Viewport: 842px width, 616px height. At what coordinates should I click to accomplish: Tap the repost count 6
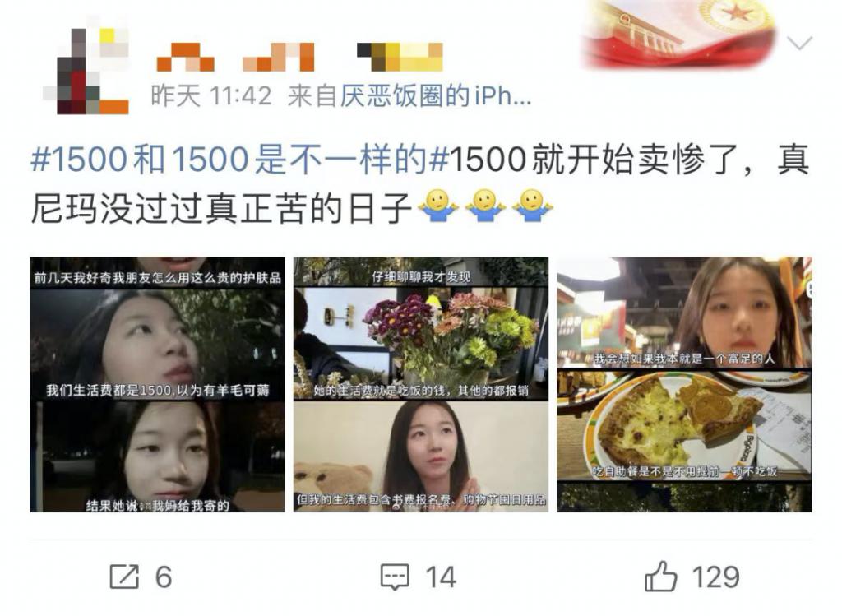164,577
